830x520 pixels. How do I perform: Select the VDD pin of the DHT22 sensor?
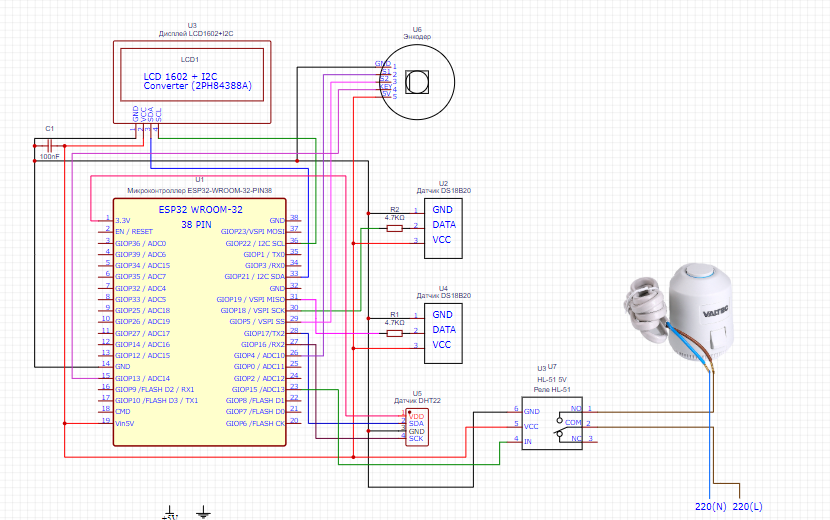coord(416,417)
